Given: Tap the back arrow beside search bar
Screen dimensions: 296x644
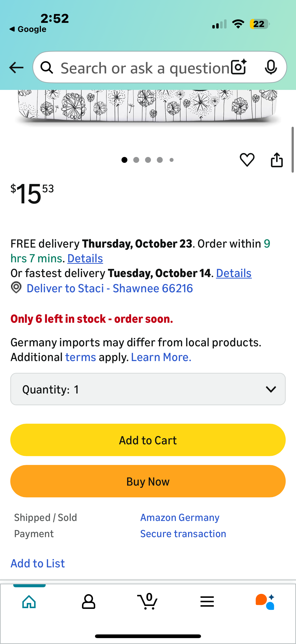Looking at the screenshot, I should tap(16, 68).
